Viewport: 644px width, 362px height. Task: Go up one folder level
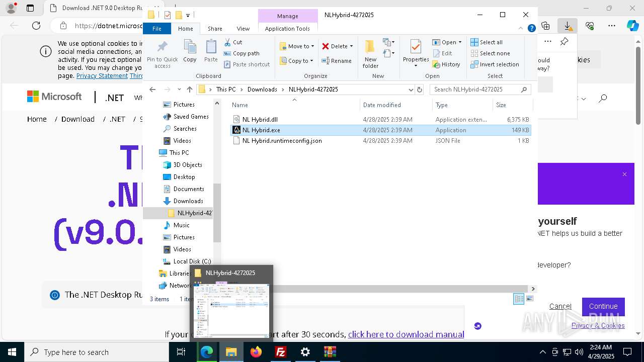click(x=189, y=89)
